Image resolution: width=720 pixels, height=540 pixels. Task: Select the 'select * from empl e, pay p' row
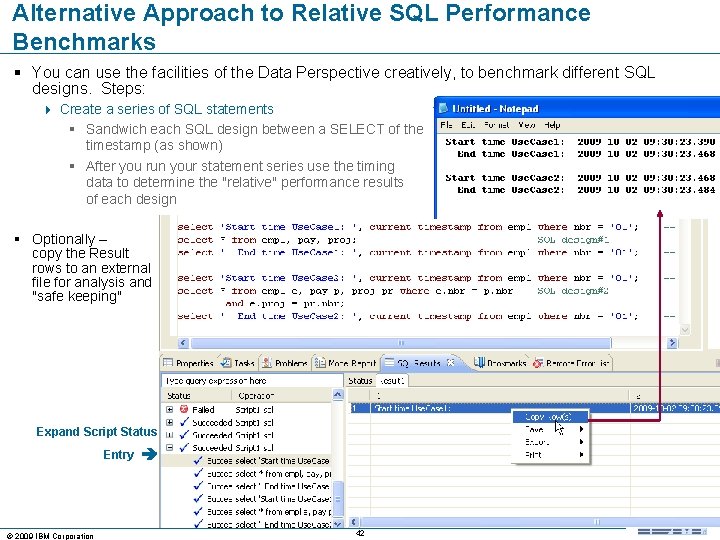click(x=262, y=512)
